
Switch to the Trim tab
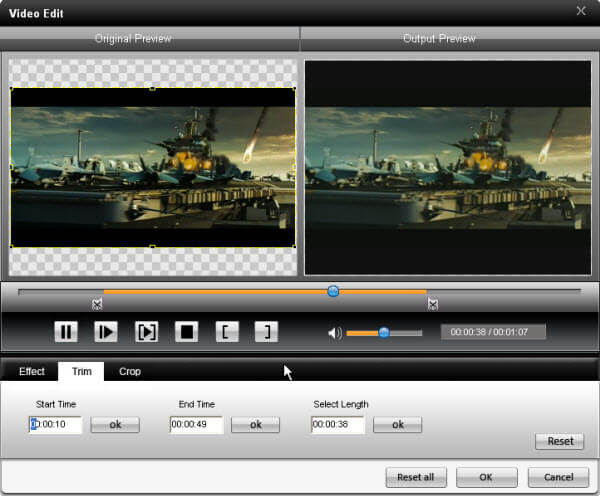coord(82,371)
